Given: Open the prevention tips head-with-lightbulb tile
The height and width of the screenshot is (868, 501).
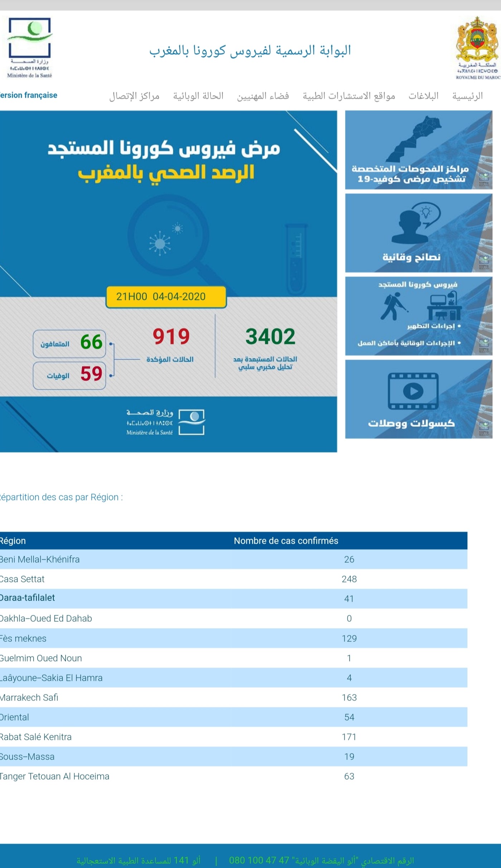Looking at the screenshot, I should coord(419,233).
